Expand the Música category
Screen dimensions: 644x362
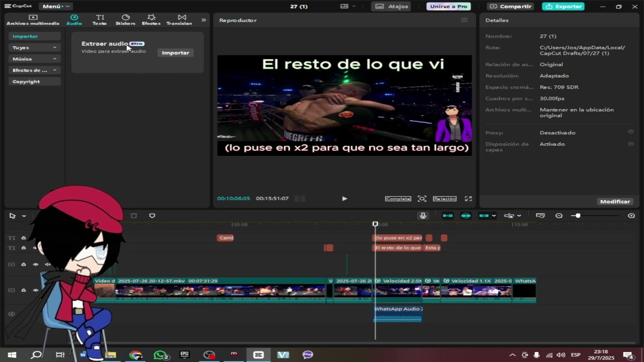coord(35,59)
